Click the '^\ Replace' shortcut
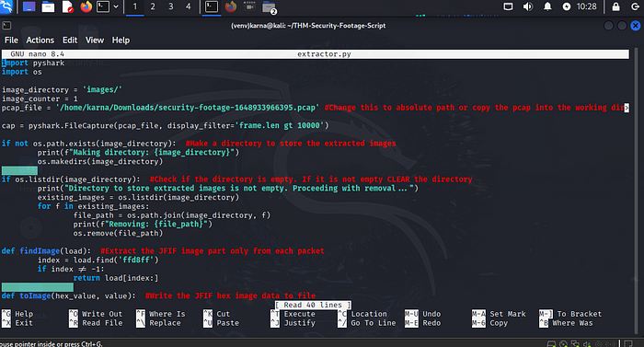This screenshot has height=347, width=644. pos(158,323)
